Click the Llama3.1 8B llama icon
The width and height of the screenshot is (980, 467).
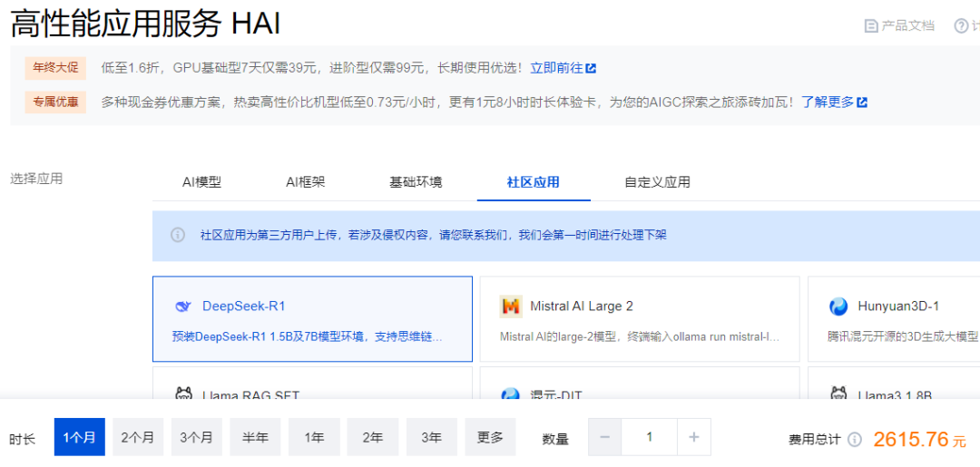(x=838, y=394)
